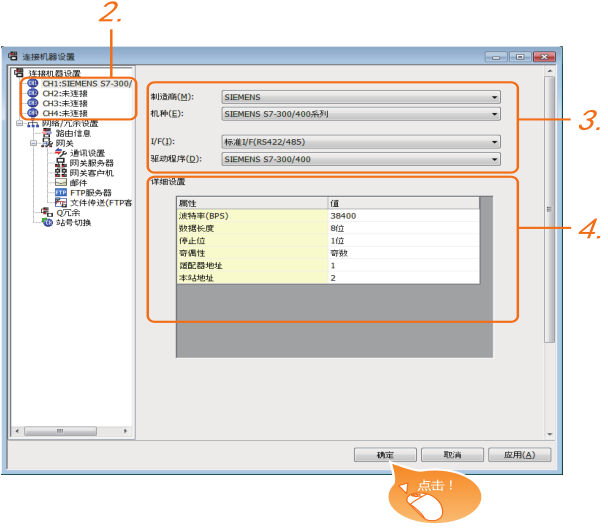
Task: Click the 通讯设置 wrench icon
Action: click(61, 153)
